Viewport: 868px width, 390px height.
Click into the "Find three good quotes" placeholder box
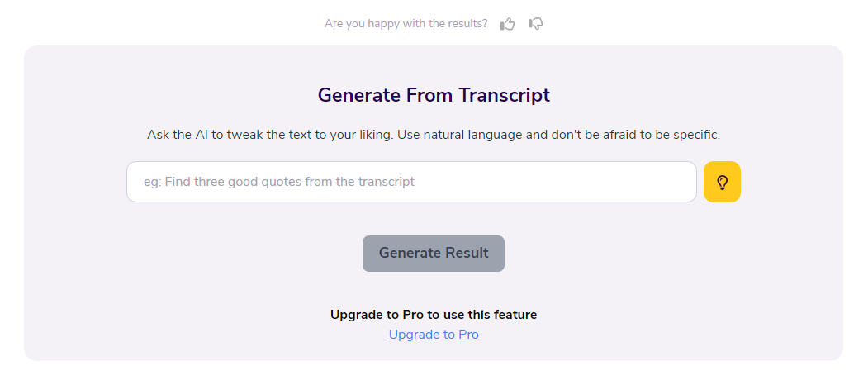pos(411,182)
